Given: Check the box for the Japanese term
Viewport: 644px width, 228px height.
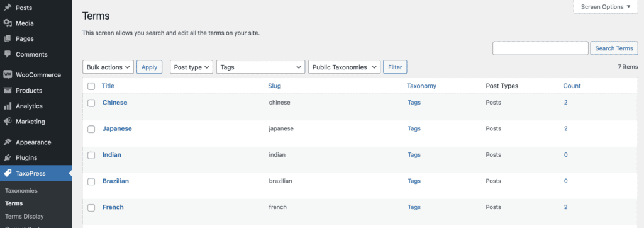Looking at the screenshot, I should pos(91,129).
